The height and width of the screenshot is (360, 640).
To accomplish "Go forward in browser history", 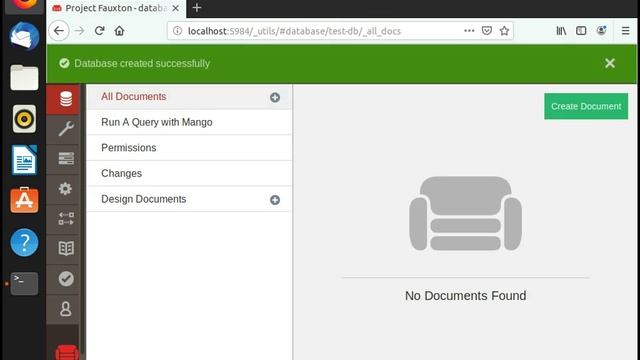I will point(79,31).
